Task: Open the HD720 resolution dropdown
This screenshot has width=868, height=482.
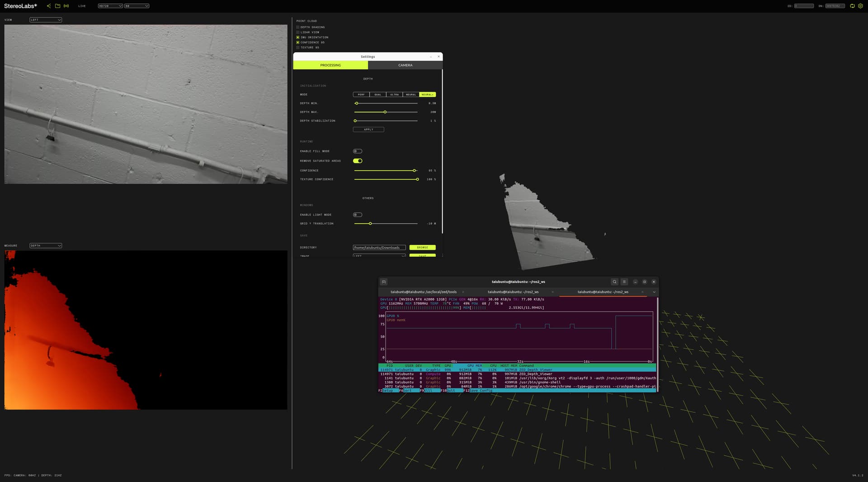Action: [x=110, y=6]
